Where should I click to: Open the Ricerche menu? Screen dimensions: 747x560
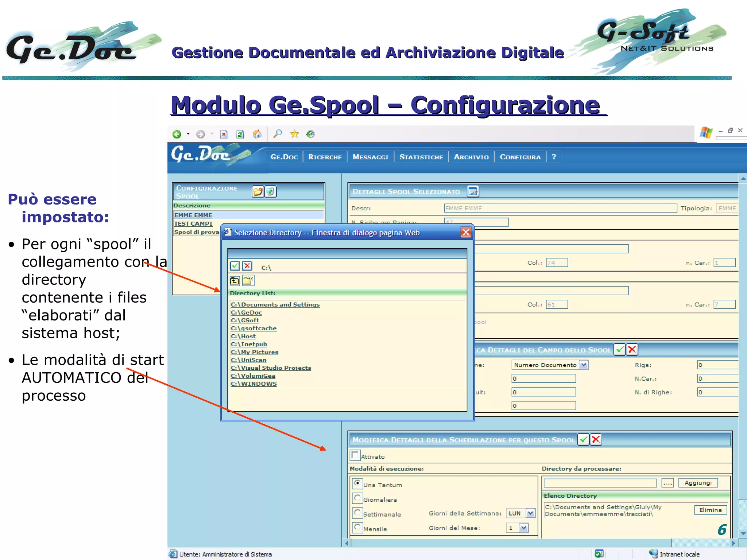(325, 157)
